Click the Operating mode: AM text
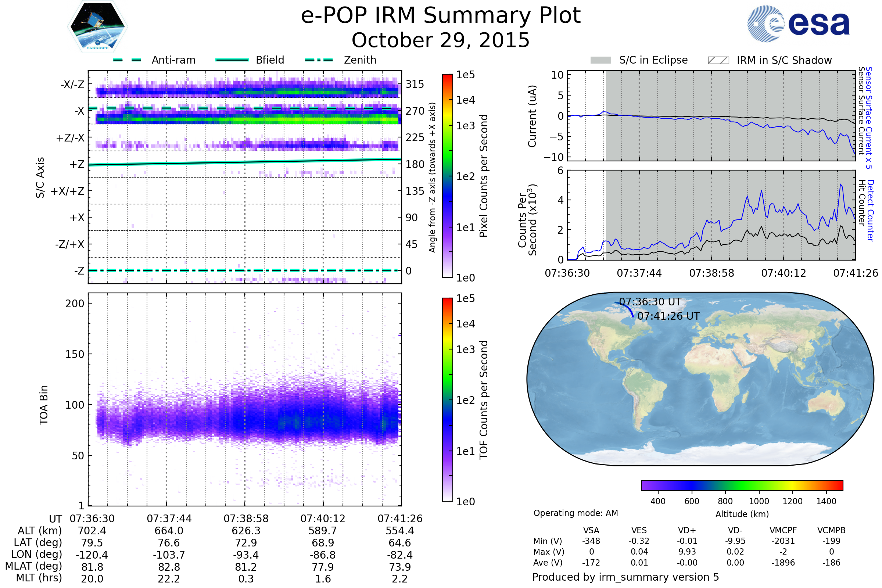The height and width of the screenshot is (588, 882). [575, 513]
